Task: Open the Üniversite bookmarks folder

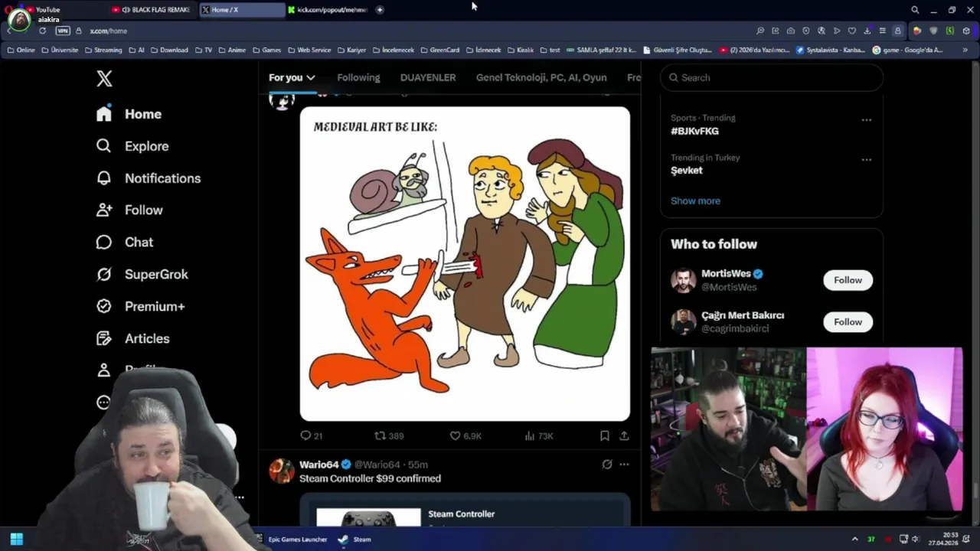Action: click(x=60, y=50)
